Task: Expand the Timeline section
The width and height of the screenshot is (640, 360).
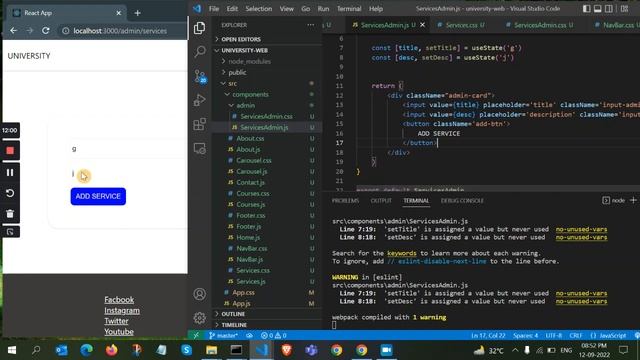Action: coord(234,325)
